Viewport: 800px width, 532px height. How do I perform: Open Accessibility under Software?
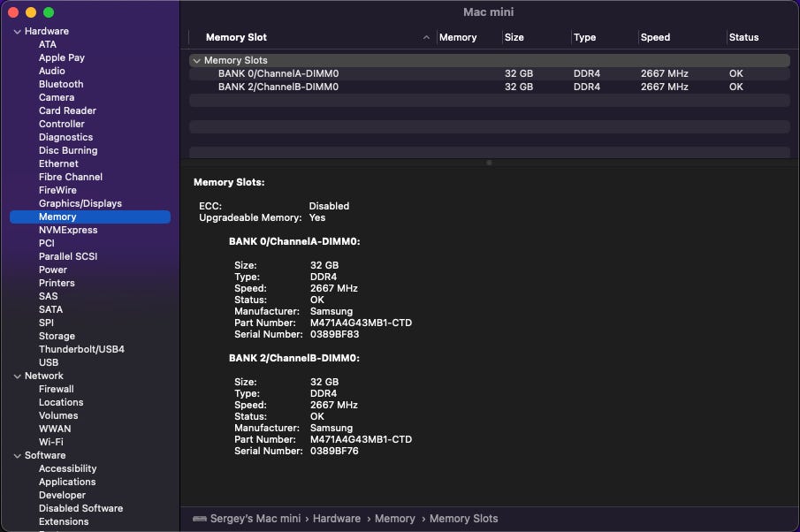pyautogui.click(x=68, y=468)
